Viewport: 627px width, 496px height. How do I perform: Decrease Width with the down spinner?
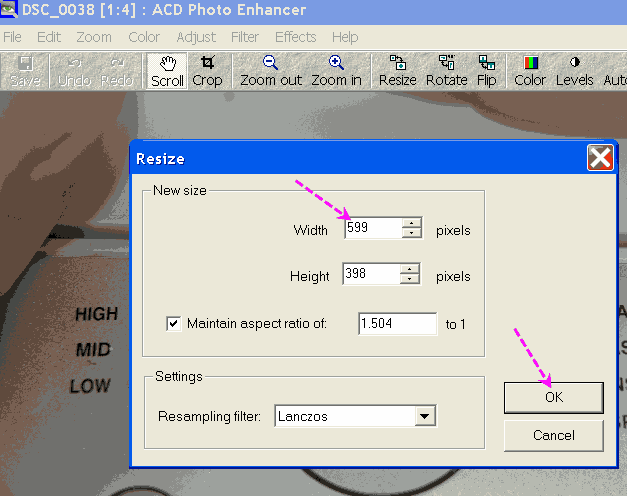click(411, 233)
